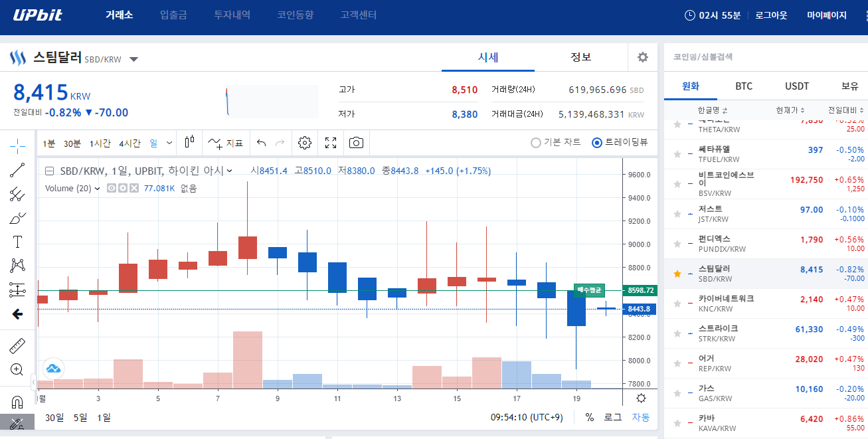This screenshot has height=439, width=868.
Task: Click the UPbit logo
Action: coord(38,15)
